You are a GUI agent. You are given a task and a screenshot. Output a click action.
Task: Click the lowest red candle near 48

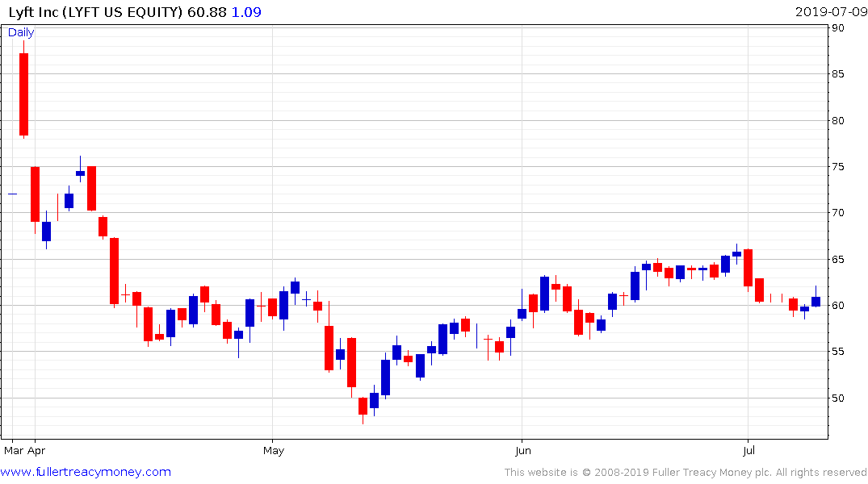pyautogui.click(x=363, y=406)
